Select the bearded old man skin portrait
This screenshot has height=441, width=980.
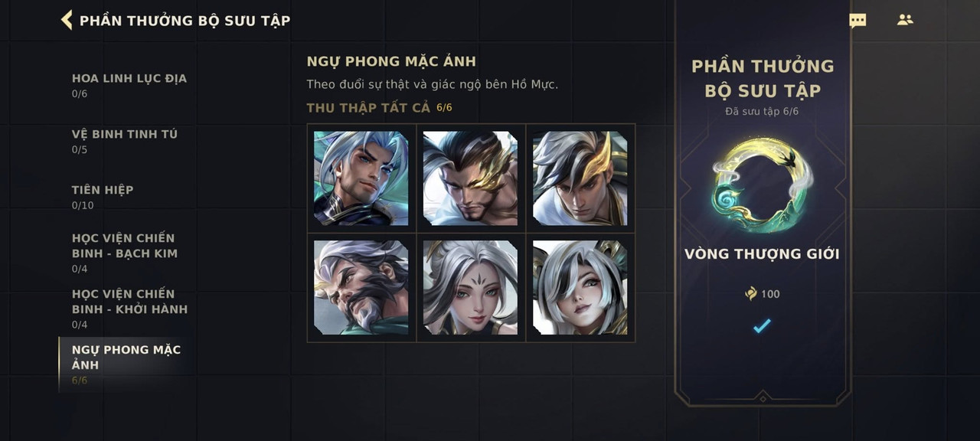361,288
